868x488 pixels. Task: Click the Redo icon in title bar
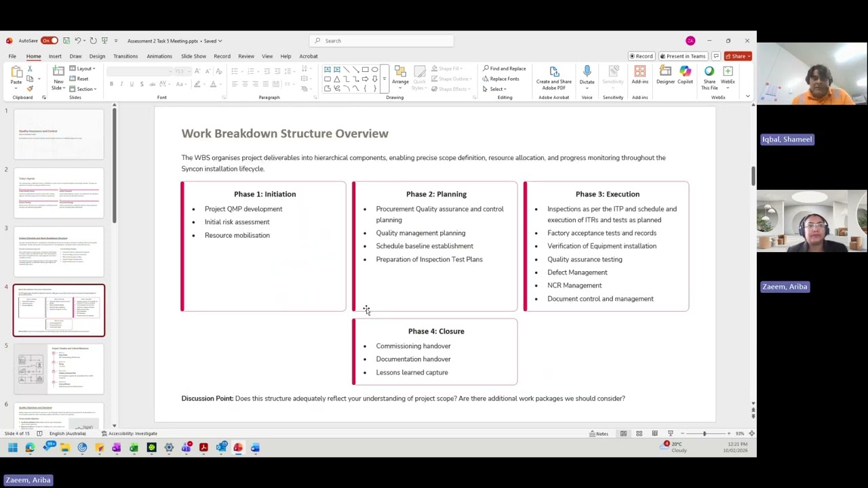(93, 41)
